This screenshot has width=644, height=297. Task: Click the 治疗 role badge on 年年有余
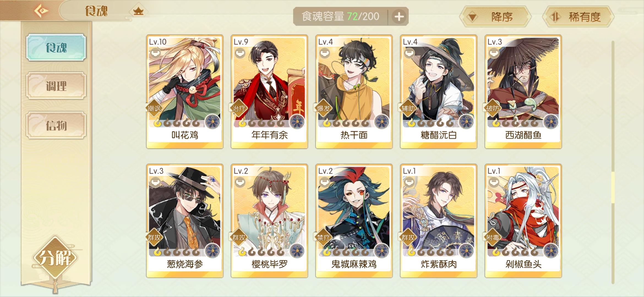[239, 108]
